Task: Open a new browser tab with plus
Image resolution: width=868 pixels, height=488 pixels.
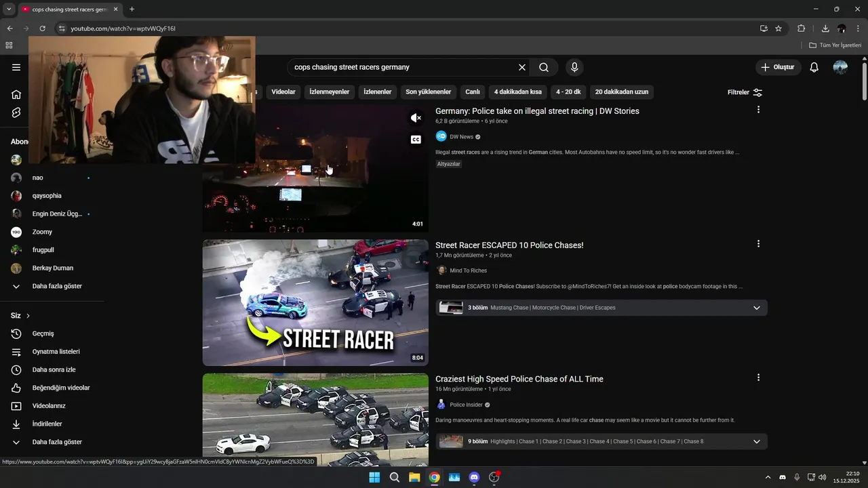Action: point(132,9)
